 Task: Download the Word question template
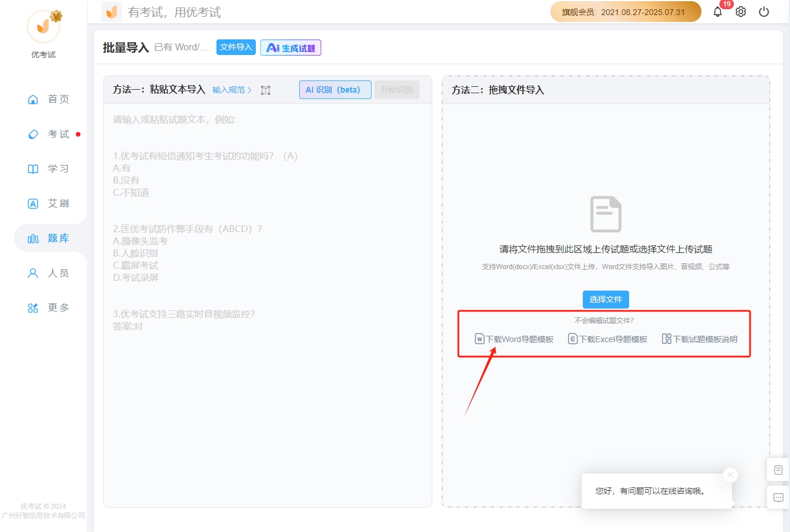514,339
